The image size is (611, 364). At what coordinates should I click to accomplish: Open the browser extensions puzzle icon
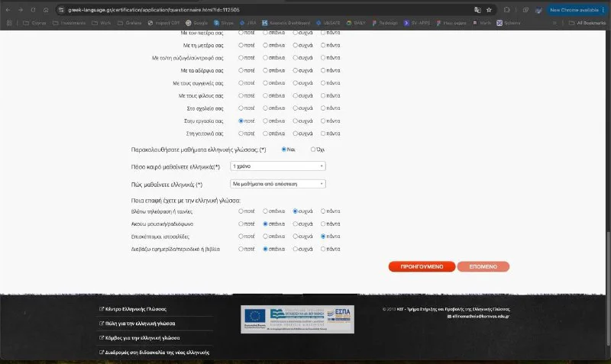coord(508,10)
